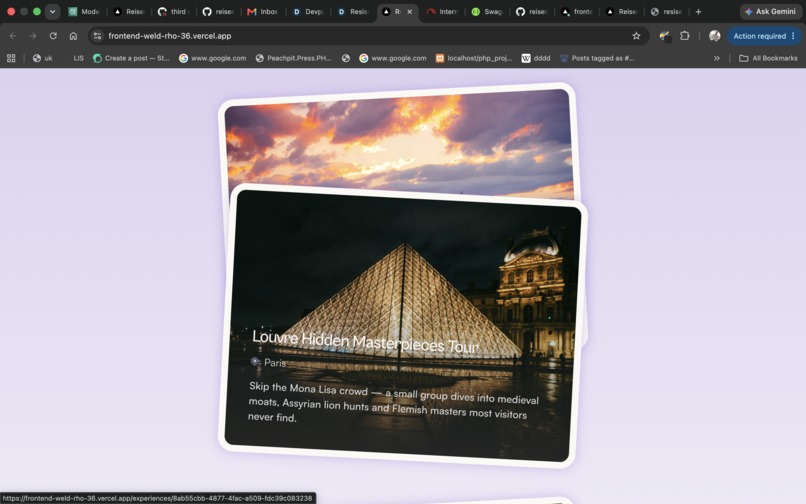Image resolution: width=806 pixels, height=504 pixels.
Task: Click the Louvre Hidden Masterpieces Tour title
Action: pos(365,342)
